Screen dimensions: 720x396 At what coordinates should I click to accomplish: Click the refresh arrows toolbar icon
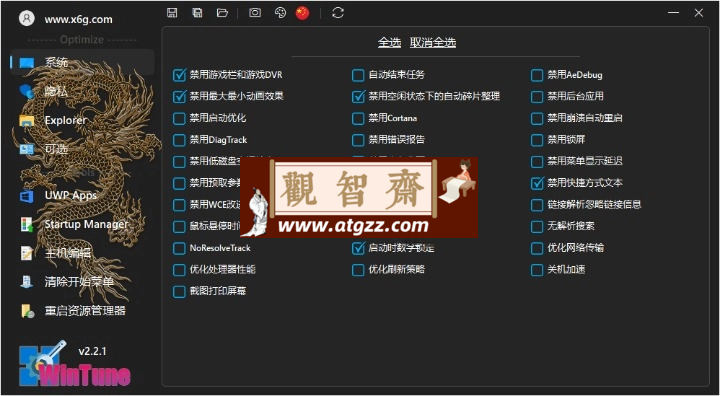coord(338,13)
